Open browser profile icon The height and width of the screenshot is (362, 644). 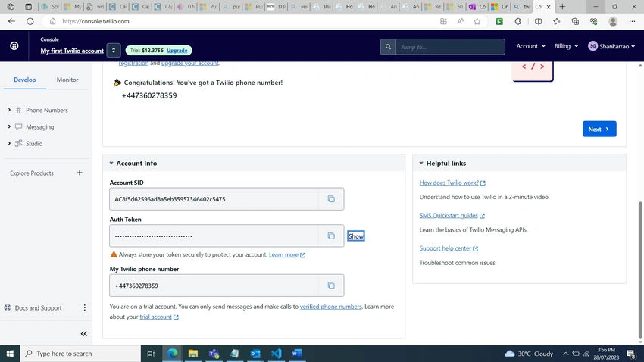point(613,21)
